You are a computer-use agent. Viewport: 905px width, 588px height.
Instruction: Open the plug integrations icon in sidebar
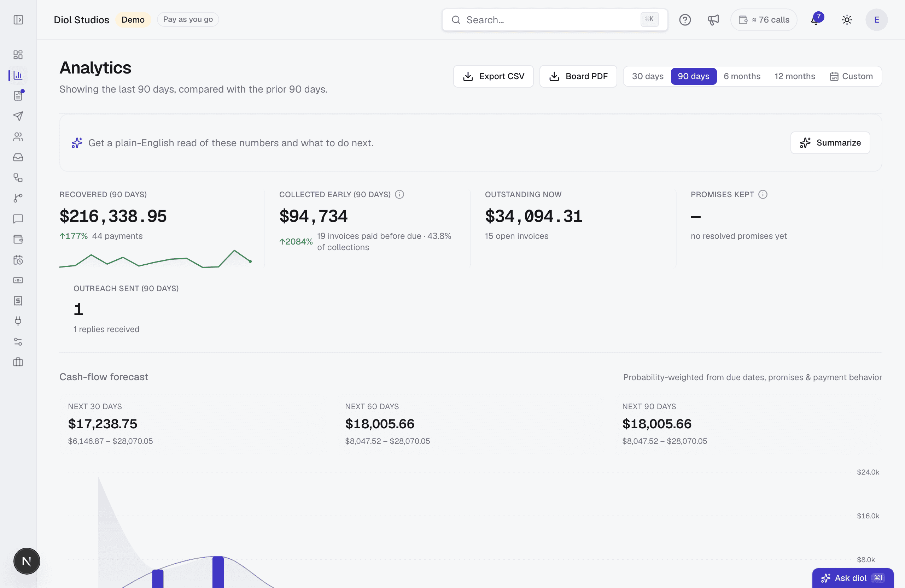[x=18, y=321]
